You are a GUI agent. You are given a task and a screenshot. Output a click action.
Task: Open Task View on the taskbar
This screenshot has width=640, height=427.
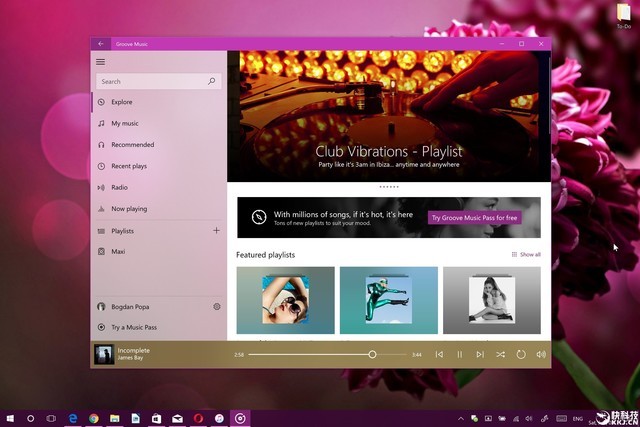[51, 418]
